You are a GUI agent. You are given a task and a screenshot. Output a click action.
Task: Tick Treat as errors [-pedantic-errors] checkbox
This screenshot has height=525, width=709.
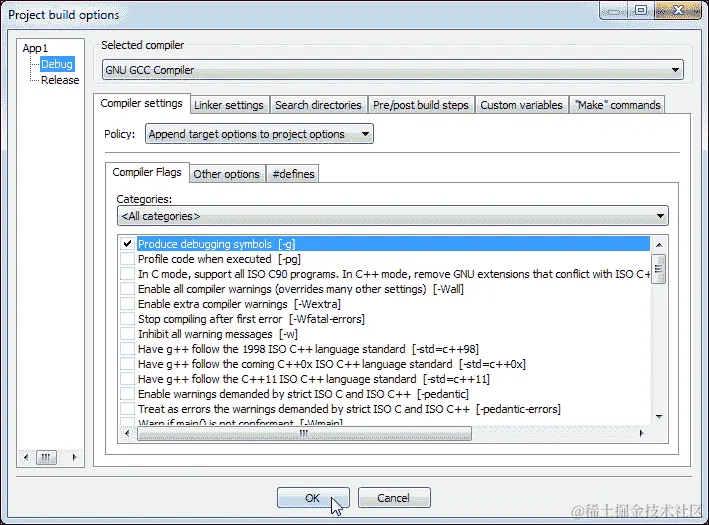(x=127, y=409)
